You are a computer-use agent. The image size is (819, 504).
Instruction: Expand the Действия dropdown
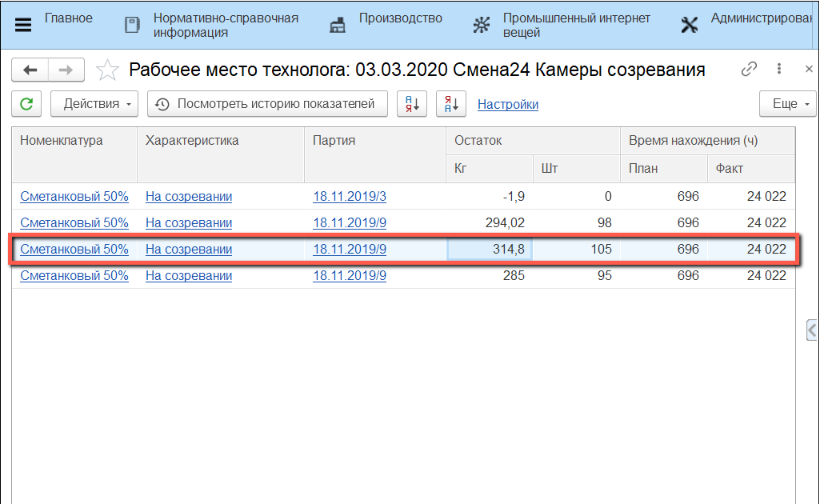click(x=98, y=104)
